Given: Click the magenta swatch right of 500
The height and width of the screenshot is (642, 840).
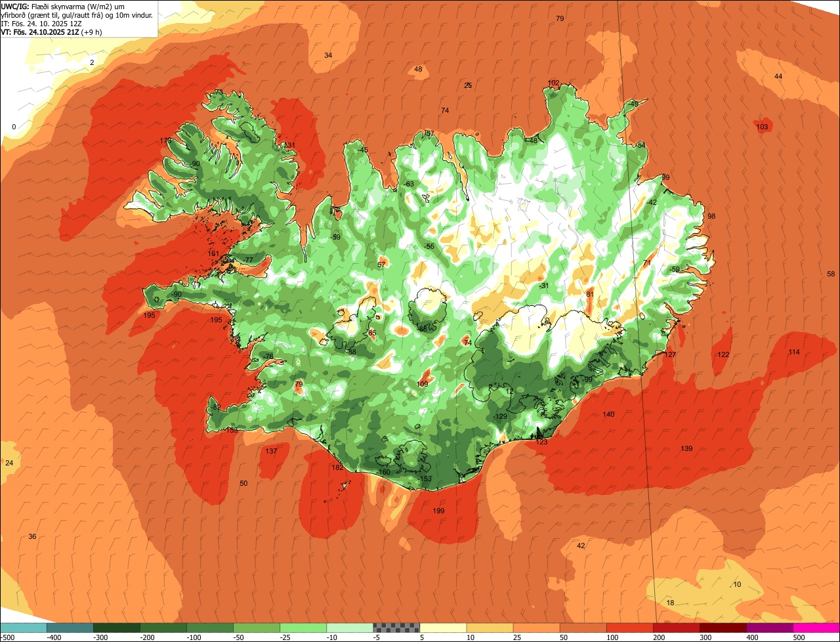Looking at the screenshot, I should click(816, 628).
